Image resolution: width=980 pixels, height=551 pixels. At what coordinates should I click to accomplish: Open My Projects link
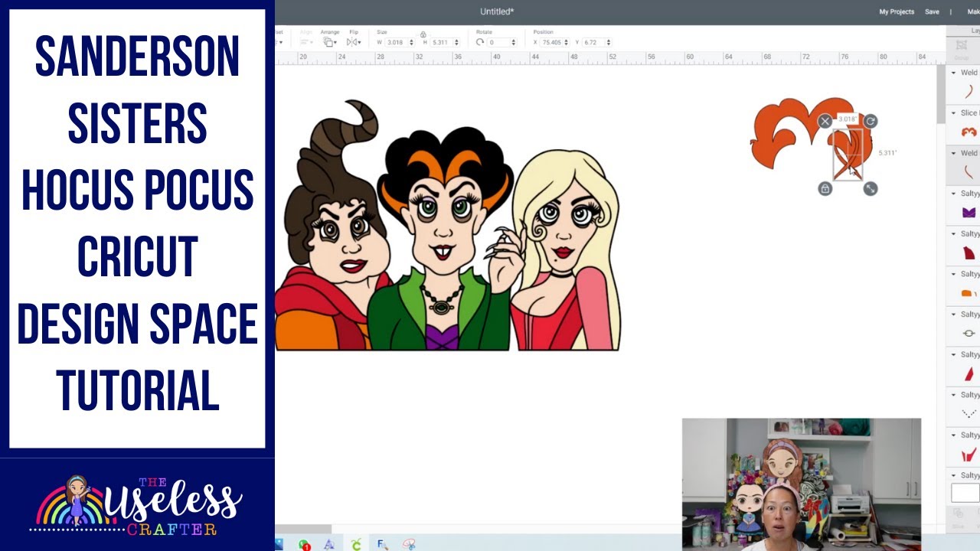897,11
